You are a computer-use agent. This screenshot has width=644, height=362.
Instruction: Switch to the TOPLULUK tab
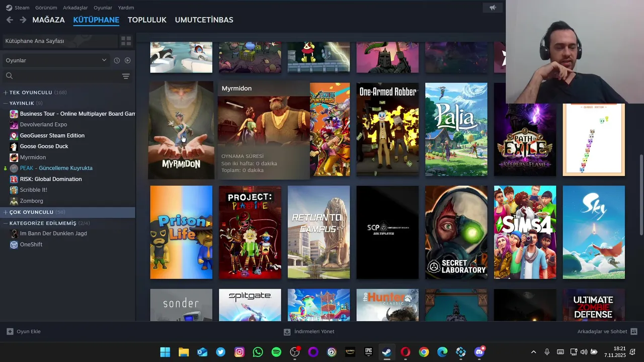click(147, 20)
